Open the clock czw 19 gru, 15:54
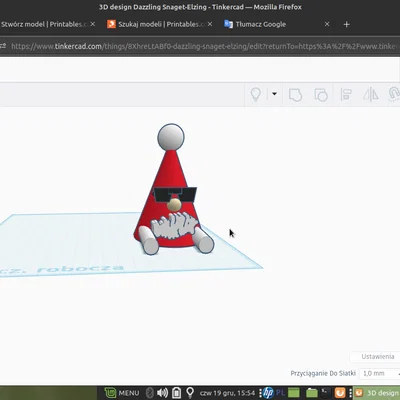The width and height of the screenshot is (400, 400). 227,393
